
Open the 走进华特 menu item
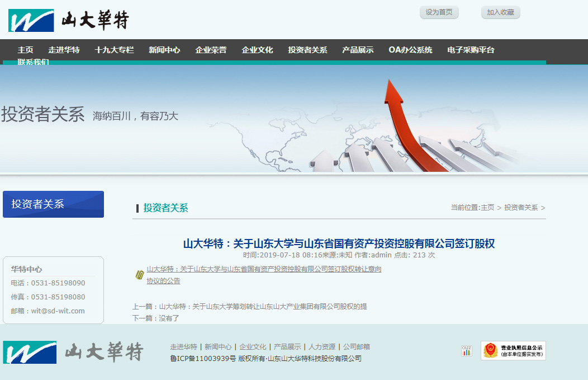(x=64, y=50)
